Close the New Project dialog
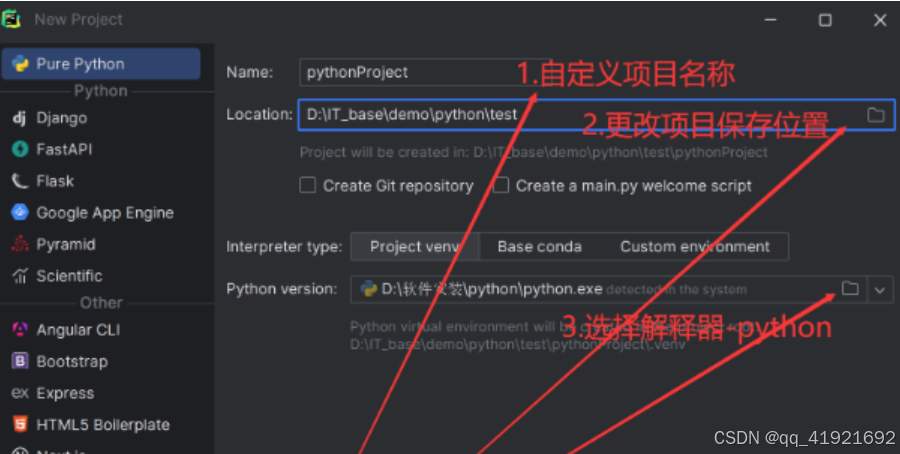Viewport: 900px width, 454px height. coord(880,20)
